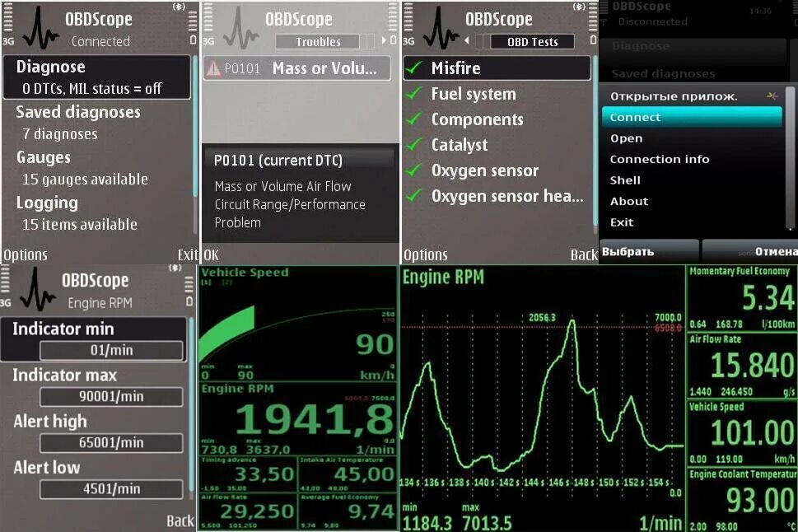The image size is (798, 532).
Task: Click the Air Flow Rate gauge reading 29,250
Action: pos(248,511)
